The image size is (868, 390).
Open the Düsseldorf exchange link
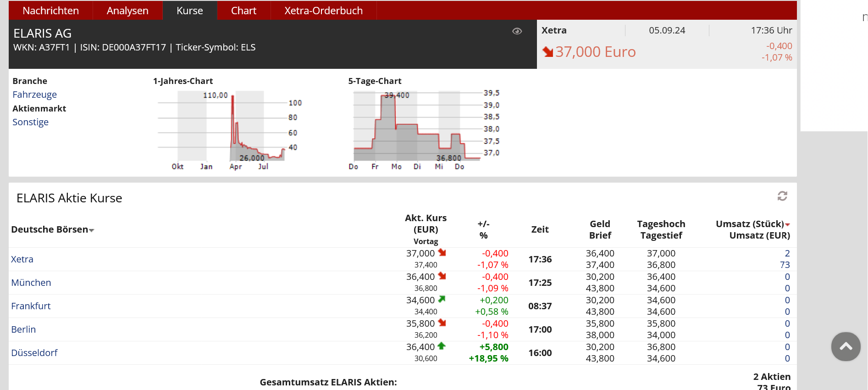(34, 353)
